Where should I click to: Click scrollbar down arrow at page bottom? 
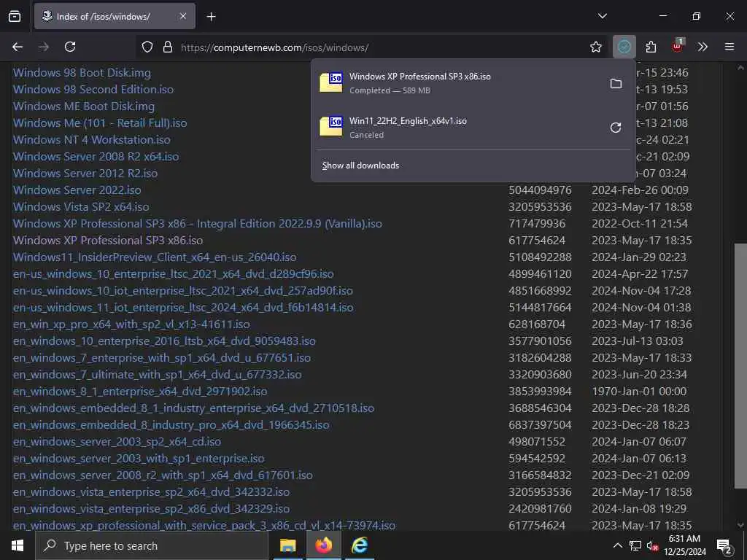coord(740,525)
